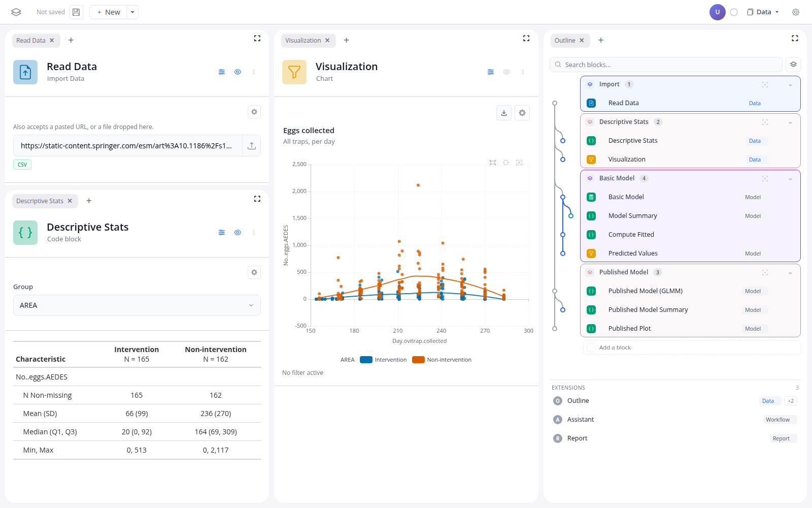The height and width of the screenshot is (508, 812).
Task: Click the layers icon next to search blocks
Action: coord(794,65)
